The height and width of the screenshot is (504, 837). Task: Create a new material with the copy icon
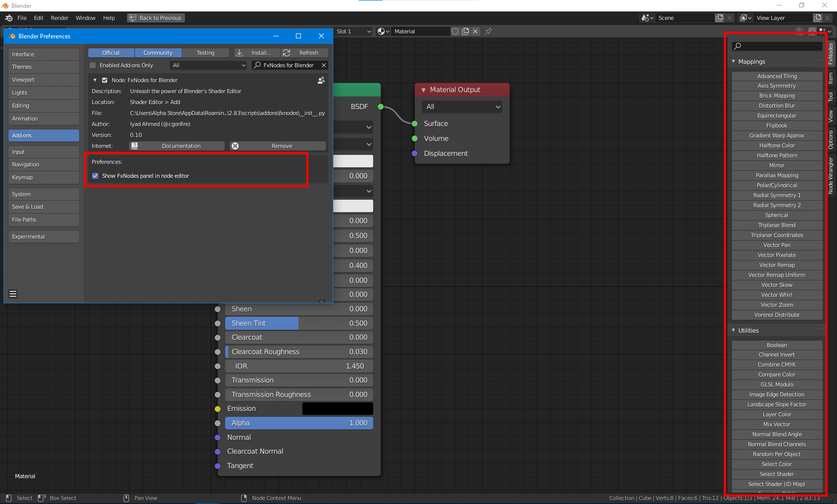(465, 31)
